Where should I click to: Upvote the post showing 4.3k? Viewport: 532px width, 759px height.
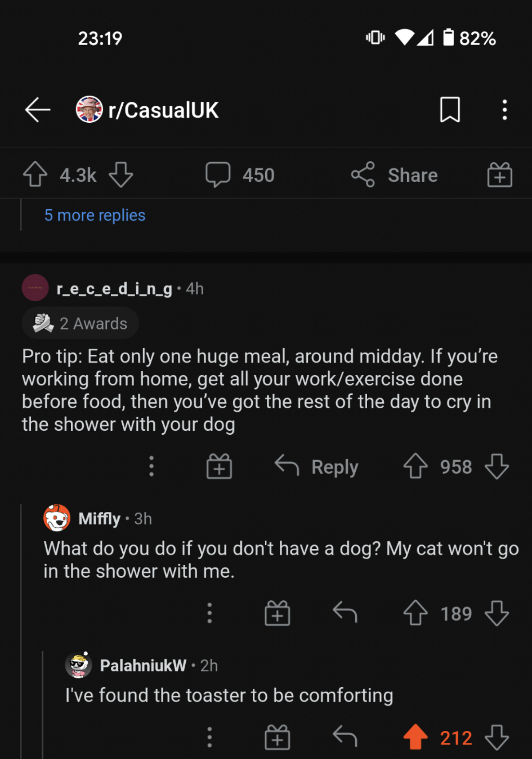point(35,175)
